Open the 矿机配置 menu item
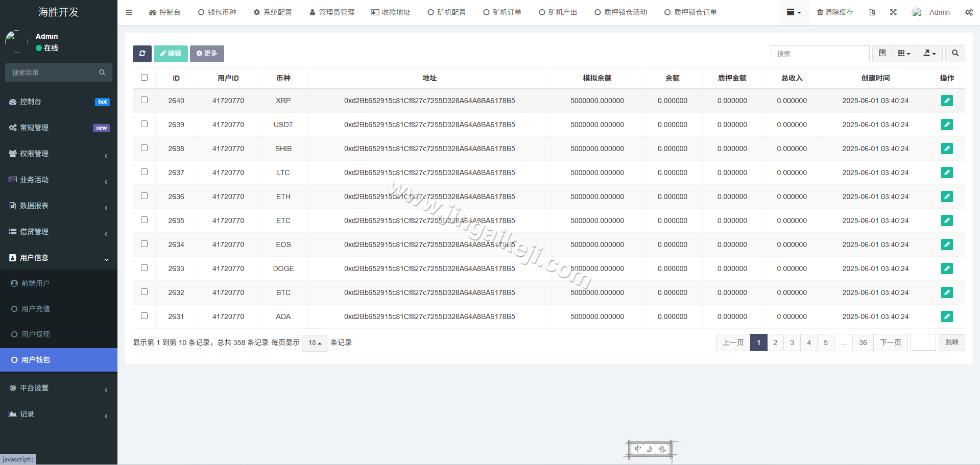 click(446, 12)
